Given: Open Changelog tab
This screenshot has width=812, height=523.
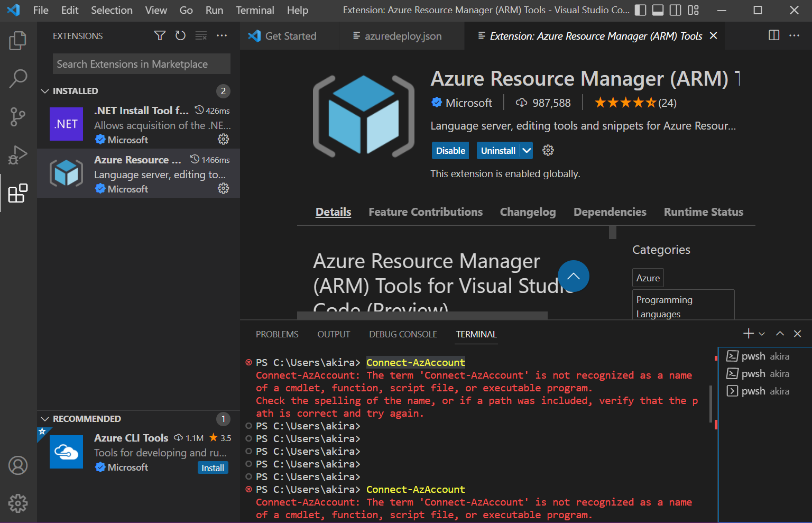Looking at the screenshot, I should 528,212.
